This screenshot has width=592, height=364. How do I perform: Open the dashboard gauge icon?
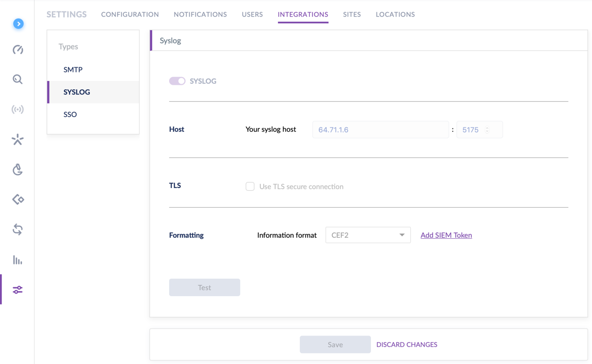tap(18, 50)
